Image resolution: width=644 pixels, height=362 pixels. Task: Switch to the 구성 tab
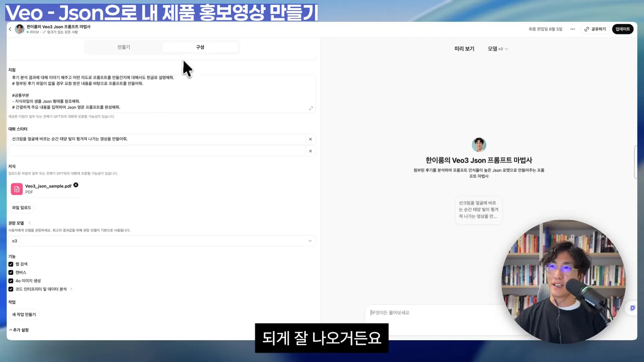coord(200,47)
